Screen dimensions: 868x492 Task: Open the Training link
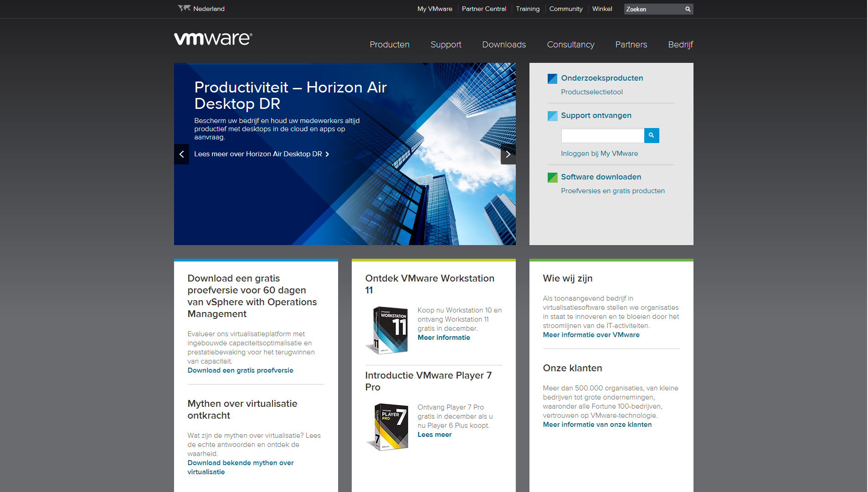[528, 9]
